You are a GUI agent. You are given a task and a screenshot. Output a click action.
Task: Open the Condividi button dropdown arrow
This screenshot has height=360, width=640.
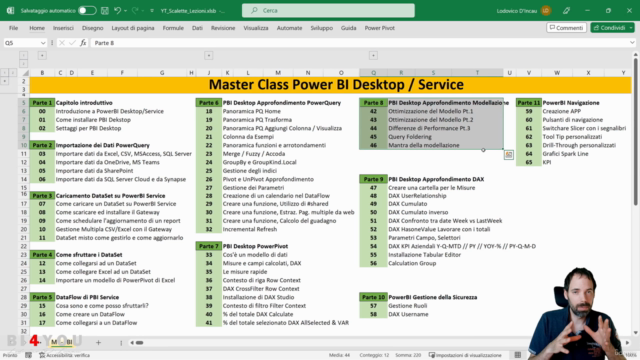pyautogui.click(x=631, y=28)
